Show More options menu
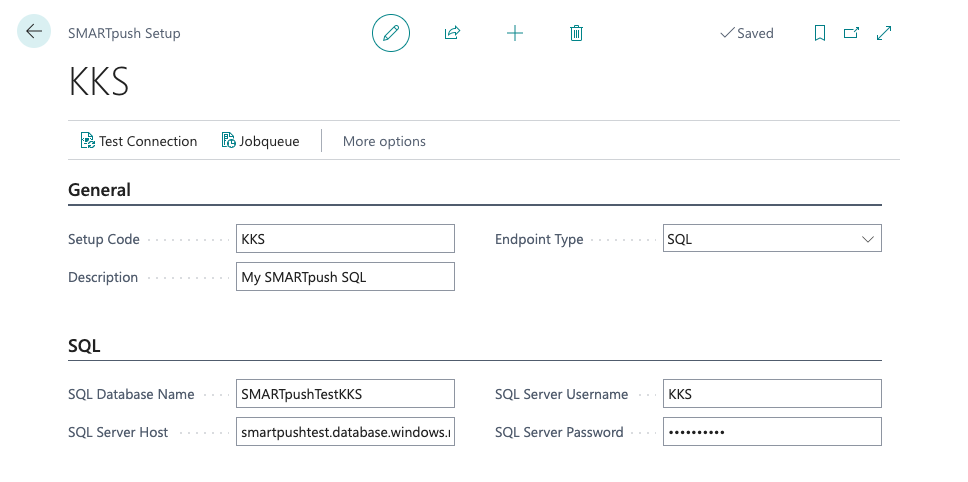 tap(384, 141)
